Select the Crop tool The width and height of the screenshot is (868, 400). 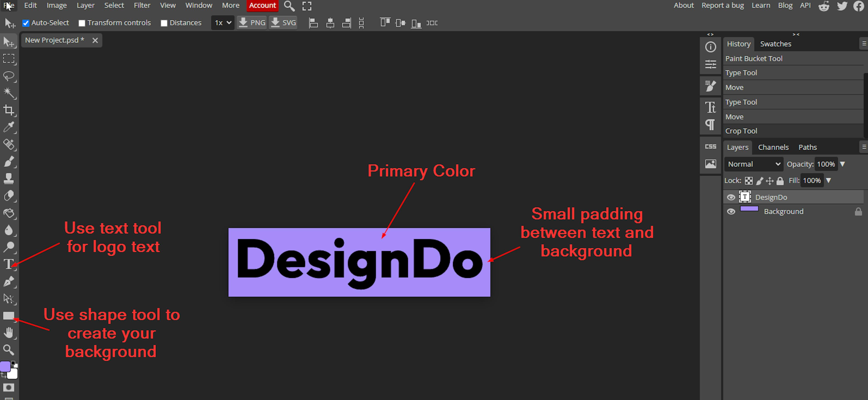coord(9,110)
